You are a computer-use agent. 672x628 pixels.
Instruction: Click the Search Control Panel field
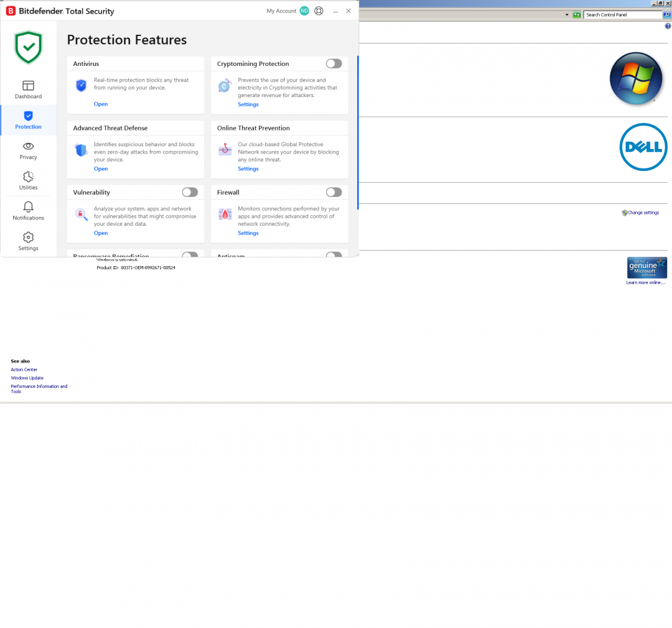[x=622, y=14]
